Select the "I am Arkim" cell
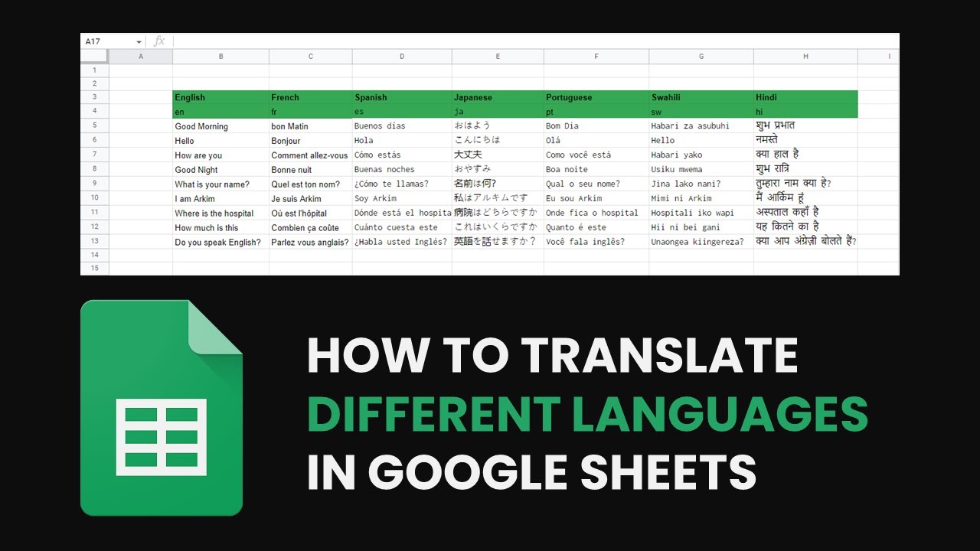This screenshot has width=980, height=551. point(220,199)
